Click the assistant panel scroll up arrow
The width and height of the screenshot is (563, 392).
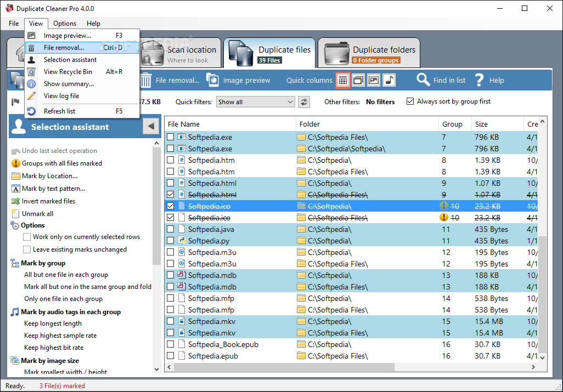pos(156,144)
